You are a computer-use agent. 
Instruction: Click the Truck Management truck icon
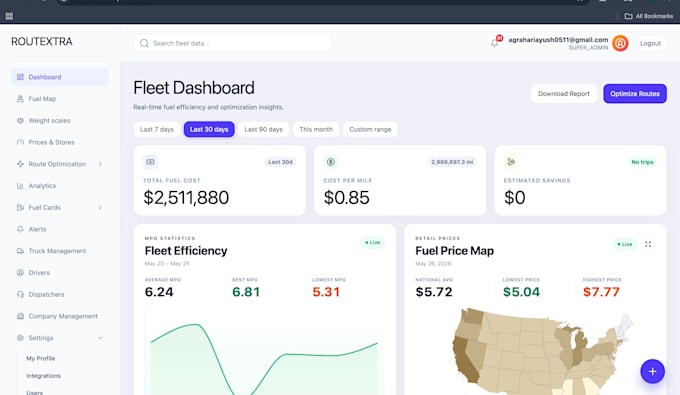[20, 251]
